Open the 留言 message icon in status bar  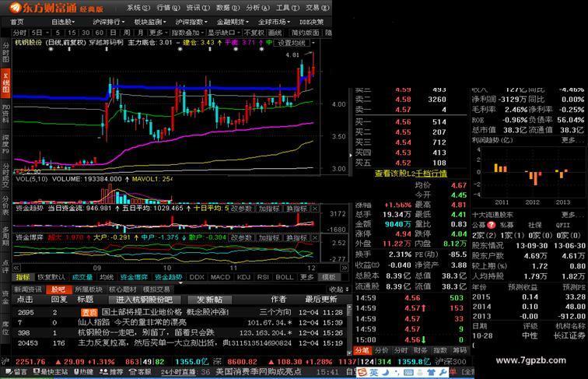click(x=8, y=372)
